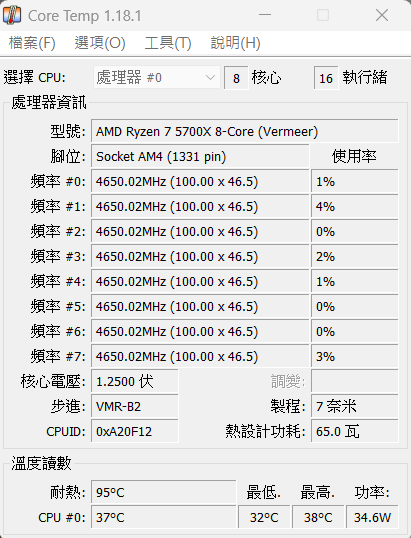
Task: Click the dropdown arrow of CPU selector
Action: click(x=210, y=78)
